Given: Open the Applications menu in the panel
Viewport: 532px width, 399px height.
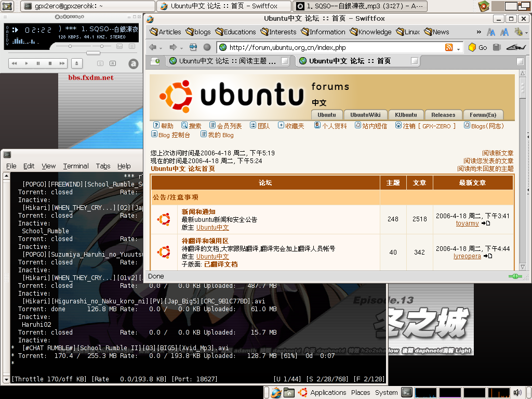Looking at the screenshot, I should 328,393.
